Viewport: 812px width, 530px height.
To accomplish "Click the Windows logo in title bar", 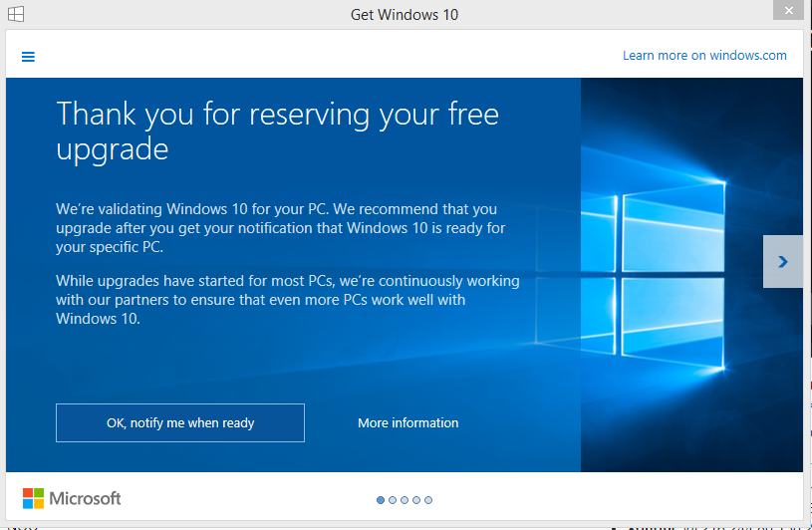I will coord(16,14).
